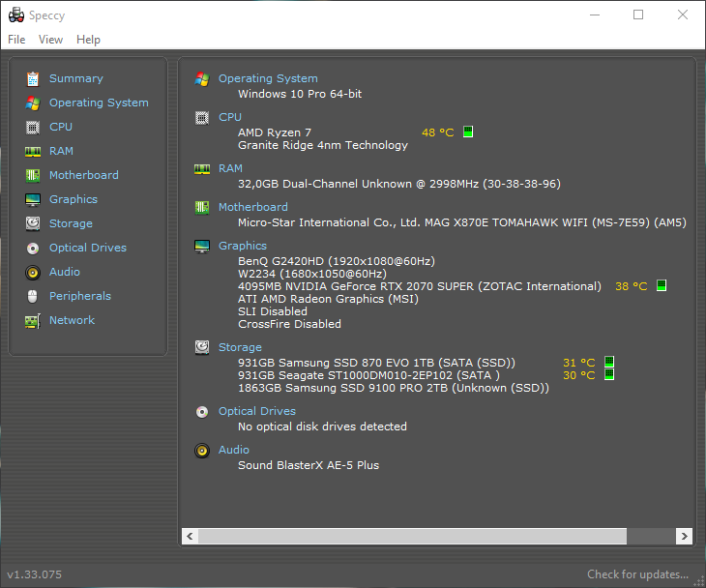Click the Graphics monitor icon in main panel

[x=202, y=247]
